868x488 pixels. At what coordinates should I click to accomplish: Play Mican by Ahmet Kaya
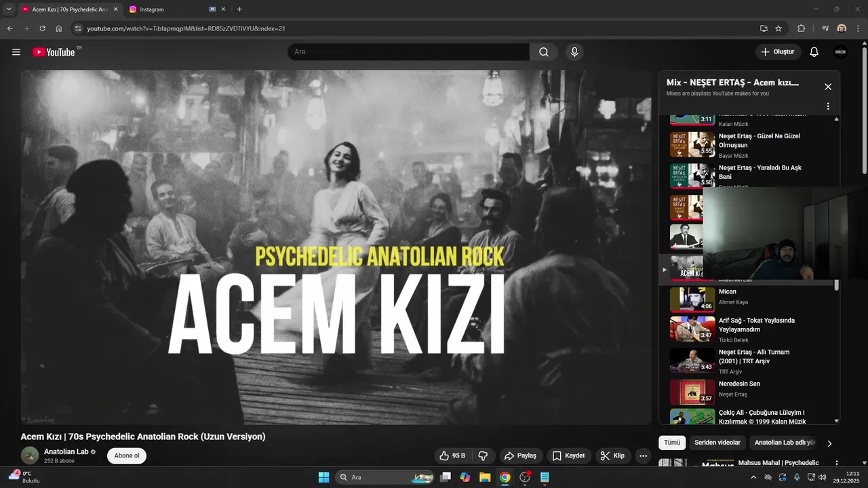pyautogui.click(x=749, y=299)
